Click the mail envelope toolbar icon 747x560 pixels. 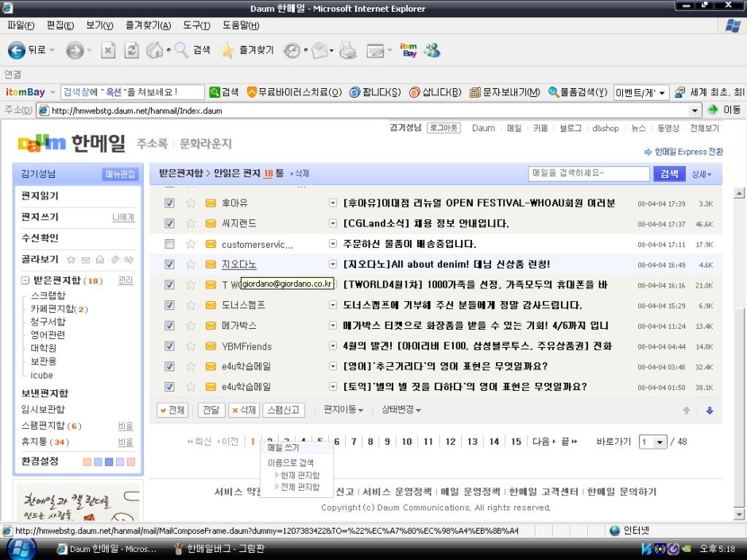(320, 50)
